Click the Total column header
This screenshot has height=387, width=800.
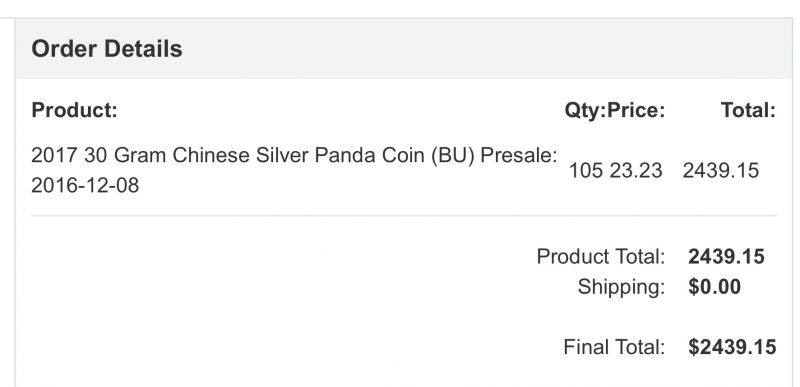[748, 110]
